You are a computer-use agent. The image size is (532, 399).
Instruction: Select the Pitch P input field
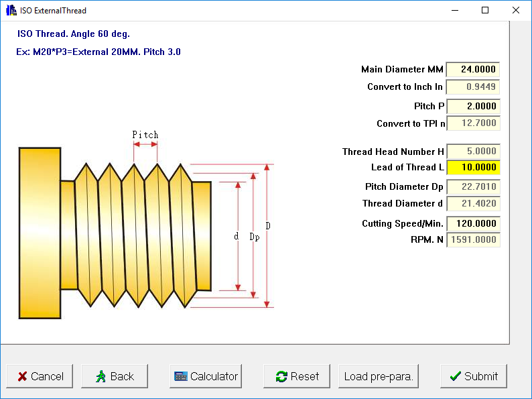pos(472,107)
